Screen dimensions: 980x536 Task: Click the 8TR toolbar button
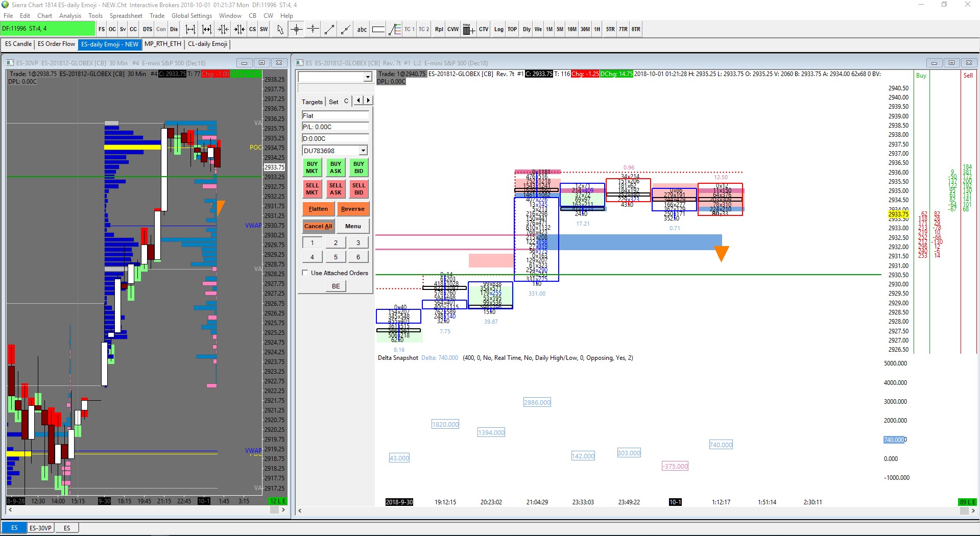(636, 29)
